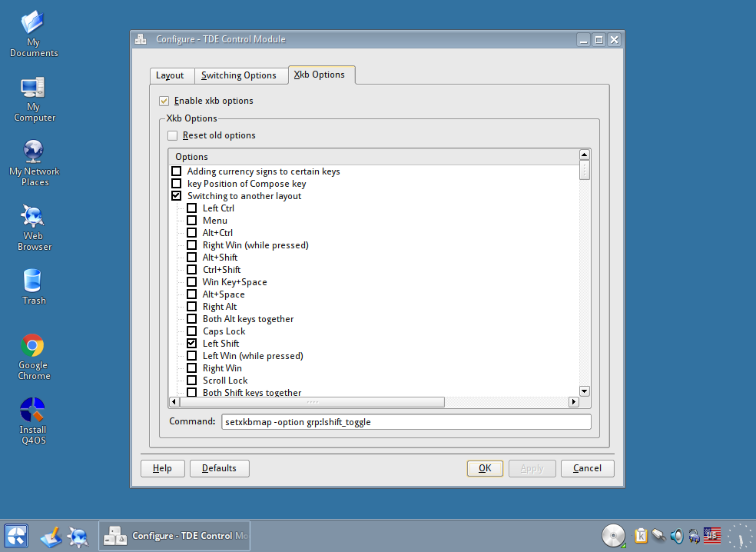The image size is (756, 552).
Task: Click the vertical scrollbar thumb
Action: pyautogui.click(x=585, y=170)
